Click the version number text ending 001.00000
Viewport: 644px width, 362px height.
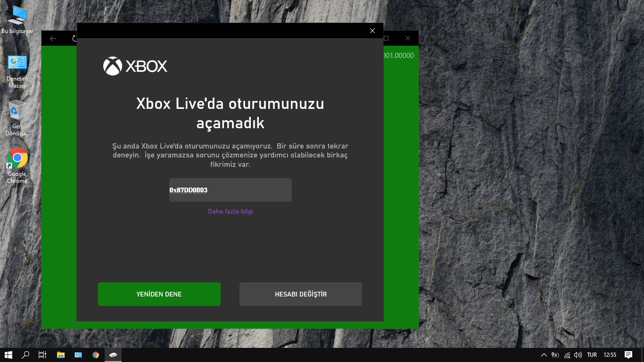point(399,56)
